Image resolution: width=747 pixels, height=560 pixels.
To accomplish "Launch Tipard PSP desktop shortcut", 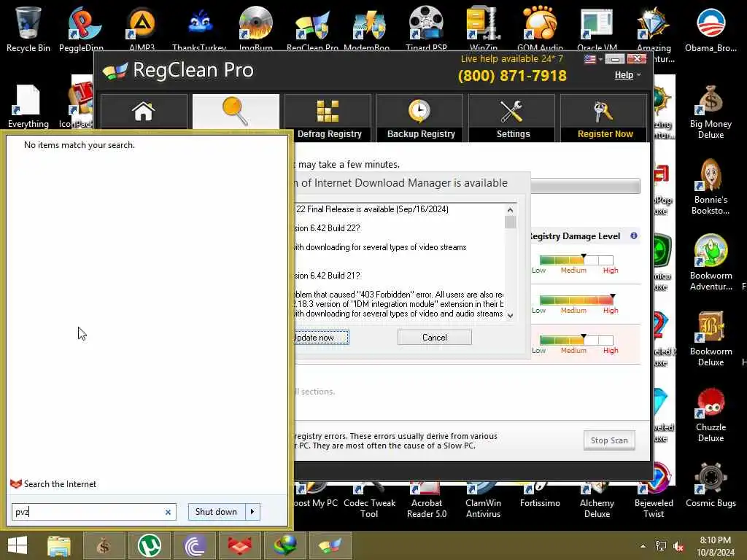I will point(426,28).
